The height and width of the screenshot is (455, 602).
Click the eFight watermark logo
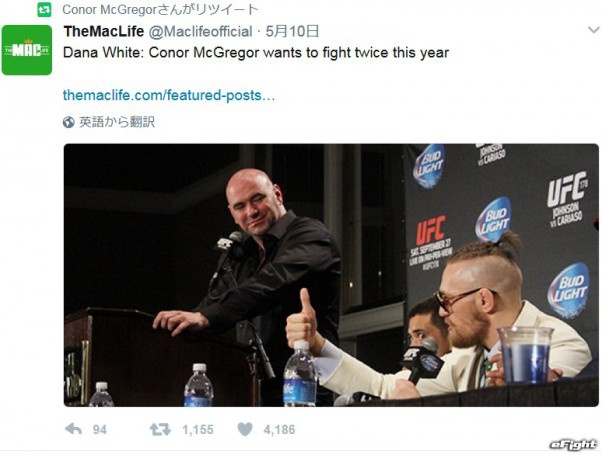tap(573, 444)
